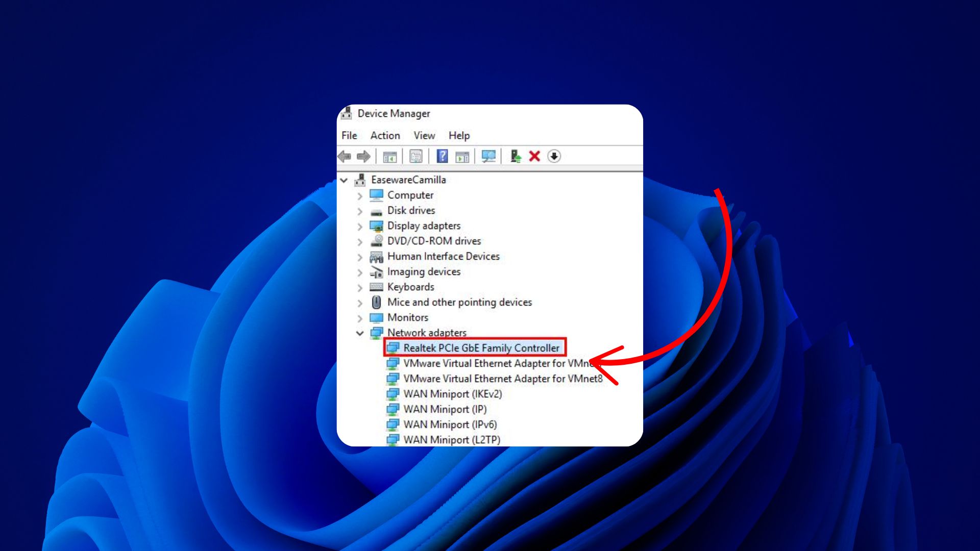Show or hide console tree from toolbar
This screenshot has width=980, height=551.
click(389, 156)
